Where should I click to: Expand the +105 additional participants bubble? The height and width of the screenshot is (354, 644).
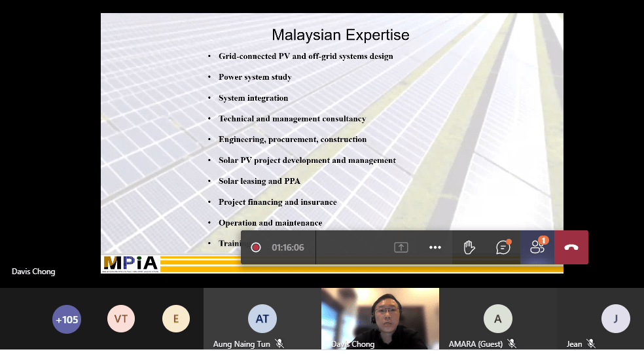(x=67, y=319)
